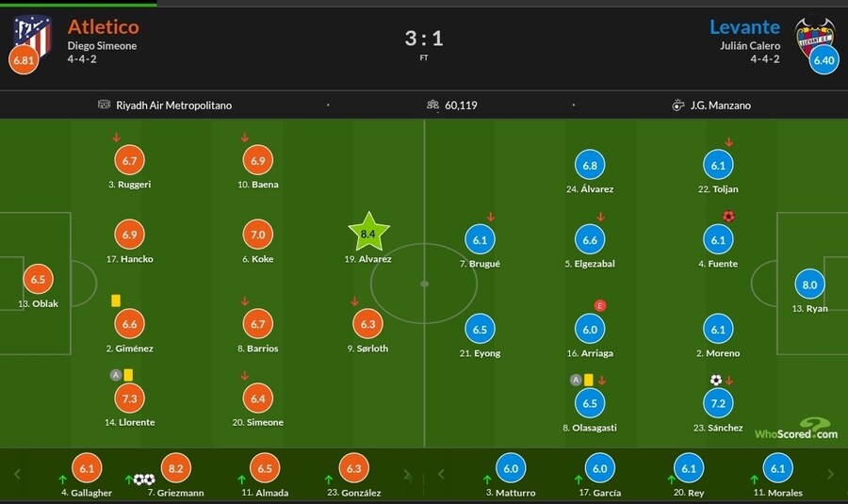Select substitute Gallagher's 6.1 rating badge

tap(88, 469)
